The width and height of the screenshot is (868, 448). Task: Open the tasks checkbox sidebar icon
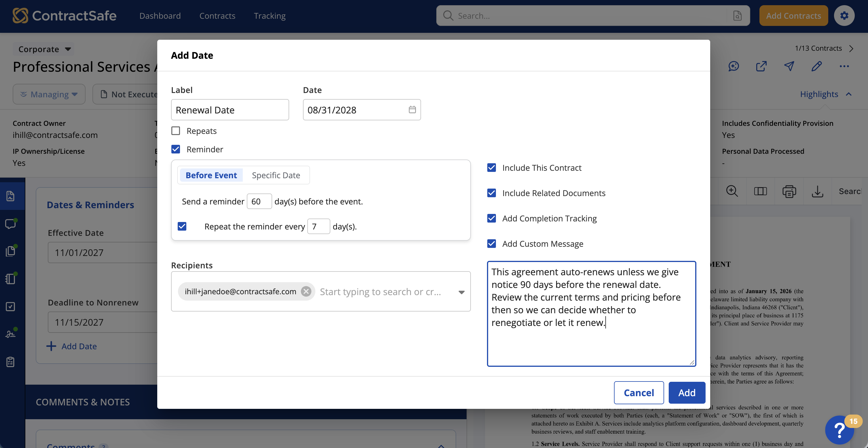pos(10,307)
